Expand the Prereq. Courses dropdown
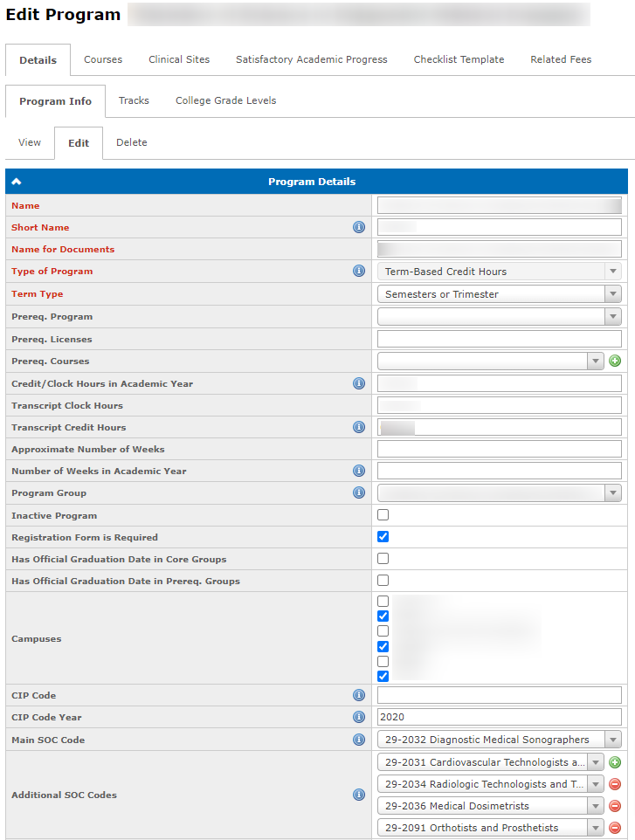635x840 pixels. click(491, 361)
